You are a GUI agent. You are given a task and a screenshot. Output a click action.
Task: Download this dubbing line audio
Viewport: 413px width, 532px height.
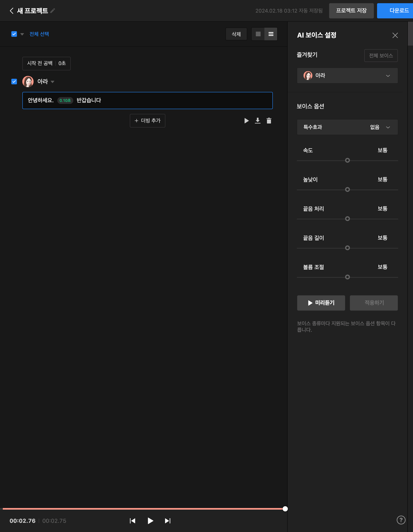click(x=257, y=121)
